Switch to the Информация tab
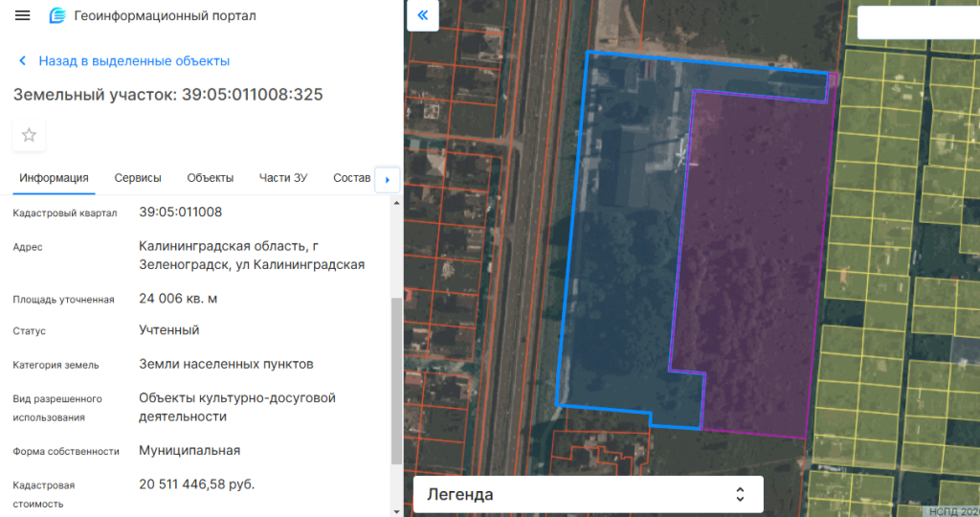 (x=55, y=178)
